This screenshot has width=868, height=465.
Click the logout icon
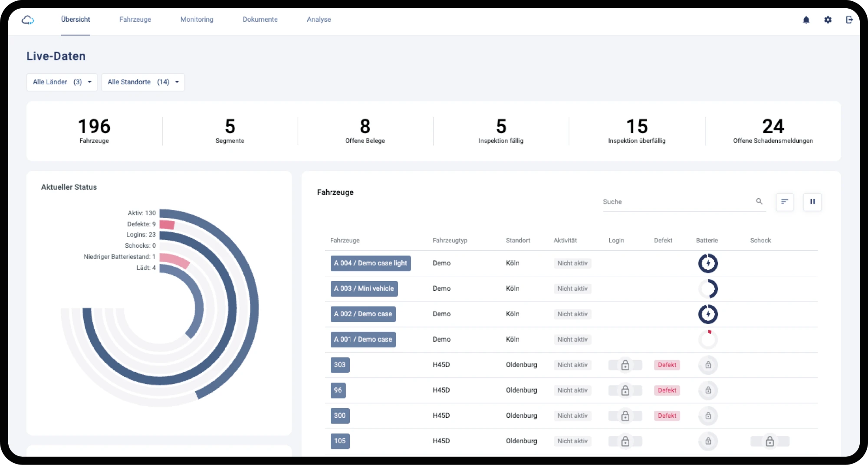pyautogui.click(x=849, y=20)
